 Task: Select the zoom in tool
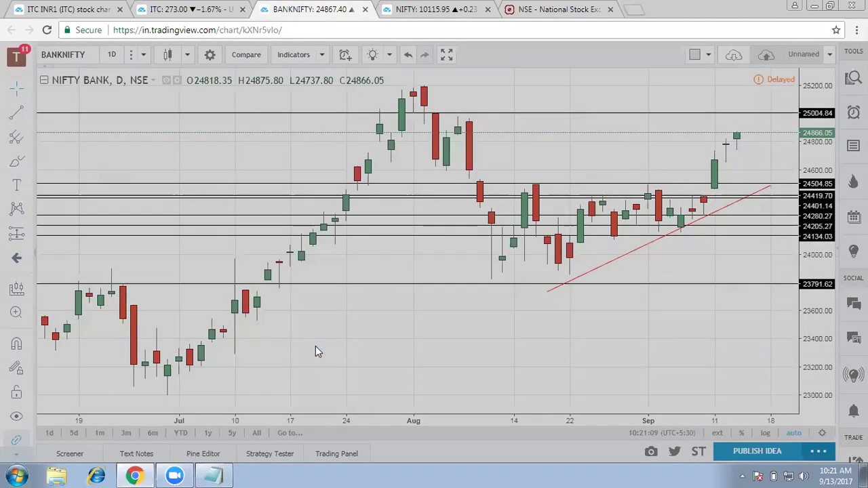[x=17, y=312]
